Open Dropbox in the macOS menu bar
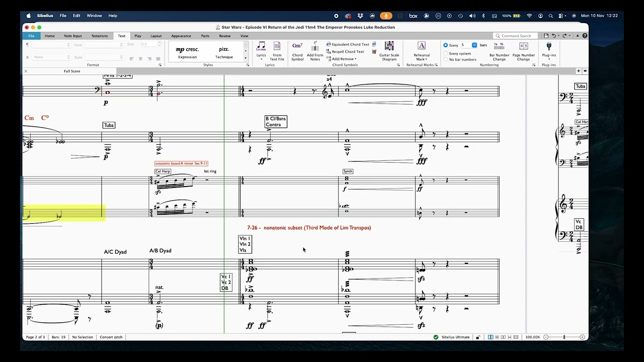 click(360, 16)
